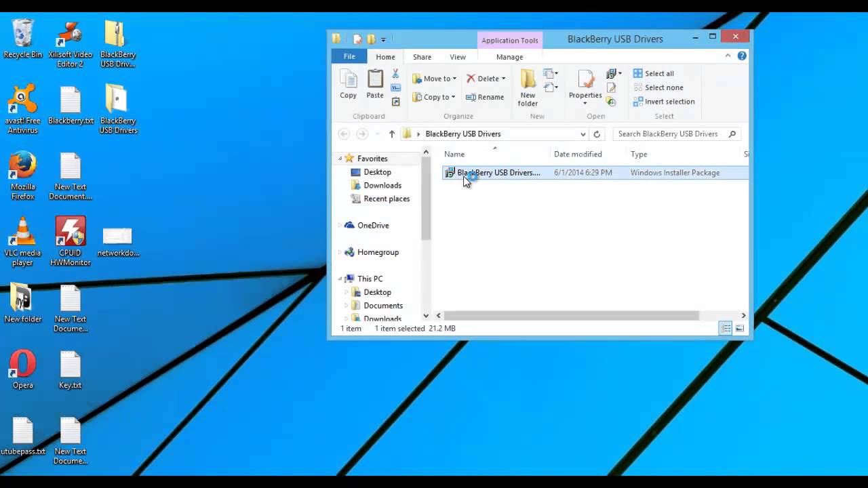
Task: Click the Paste shortcut icon
Action: coord(396,102)
